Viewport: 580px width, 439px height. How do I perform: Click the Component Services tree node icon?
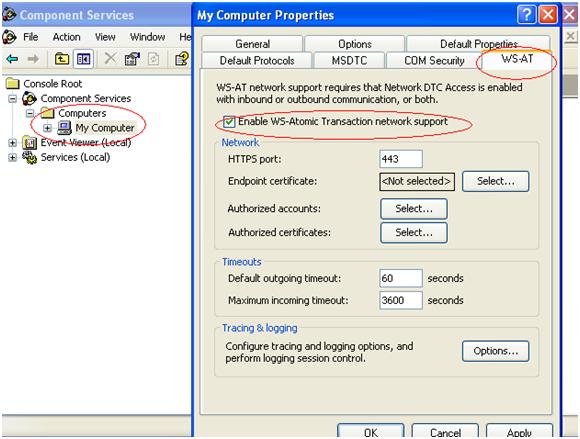coord(30,98)
